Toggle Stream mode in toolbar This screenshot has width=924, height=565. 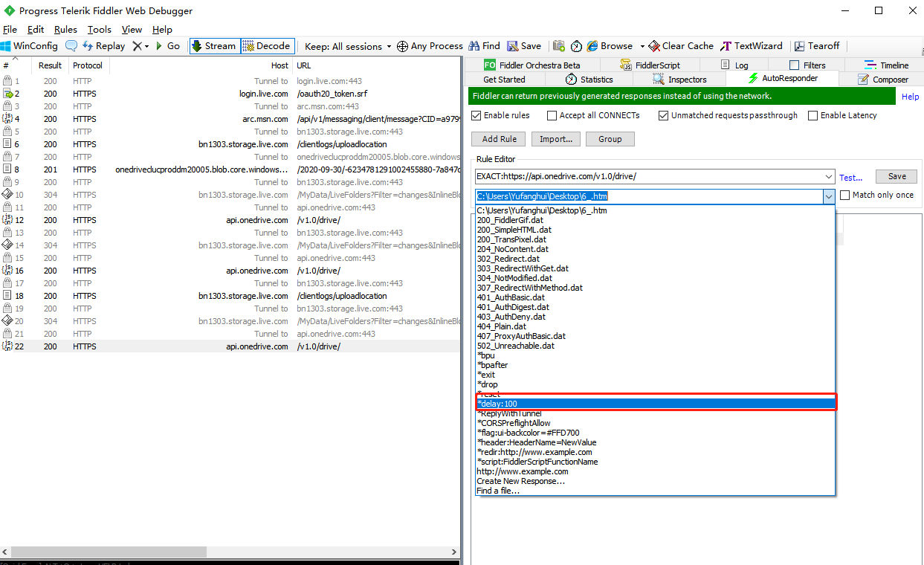[x=214, y=46]
